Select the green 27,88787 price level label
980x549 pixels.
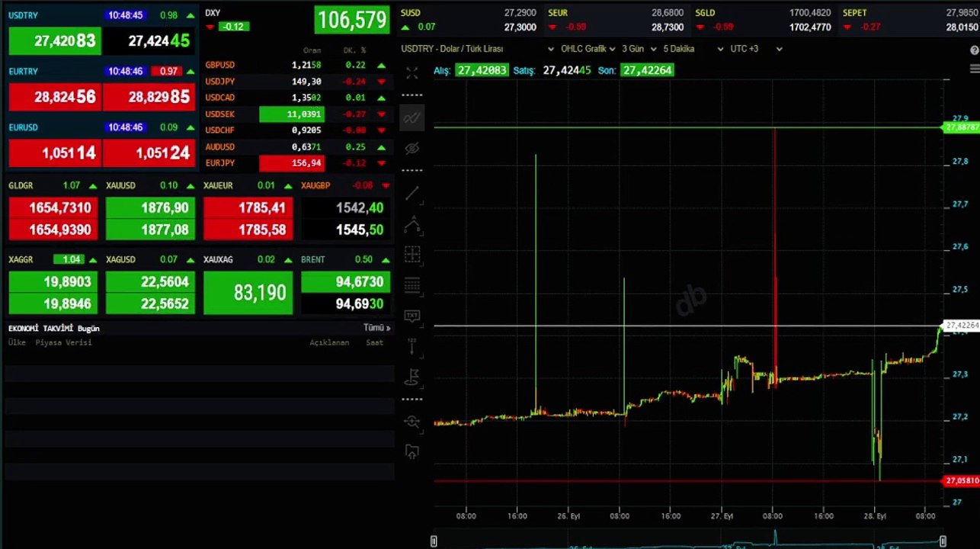click(x=962, y=128)
